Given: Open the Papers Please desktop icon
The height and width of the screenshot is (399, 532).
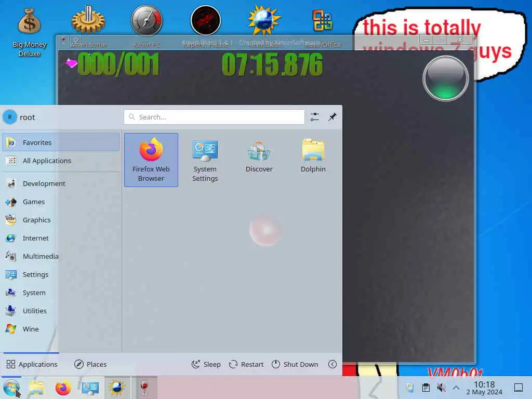Looking at the screenshot, I should (206, 26).
